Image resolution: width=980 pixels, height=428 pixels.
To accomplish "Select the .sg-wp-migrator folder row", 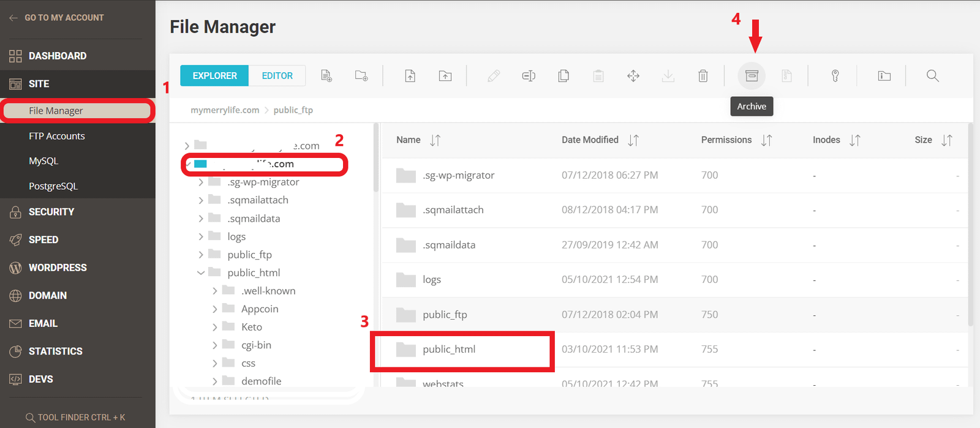I will click(675, 176).
